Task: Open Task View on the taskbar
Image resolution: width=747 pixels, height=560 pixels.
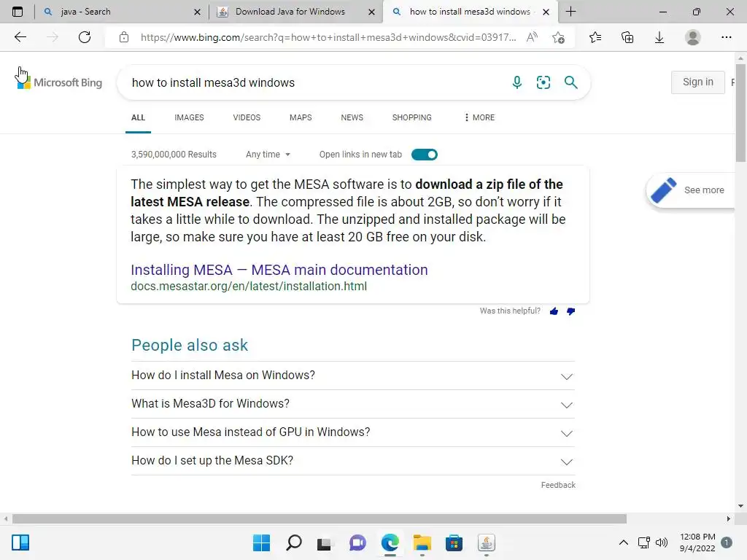Action: (x=325, y=542)
